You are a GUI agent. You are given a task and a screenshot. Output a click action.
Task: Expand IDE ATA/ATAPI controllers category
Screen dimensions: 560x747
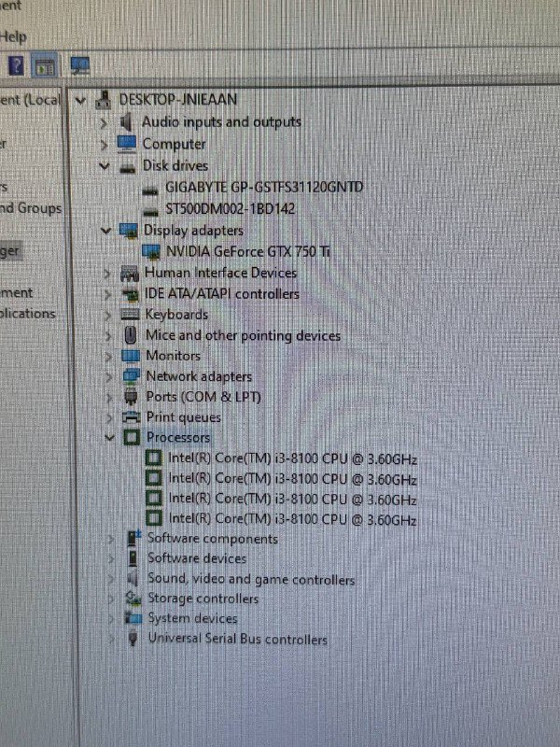[107, 295]
